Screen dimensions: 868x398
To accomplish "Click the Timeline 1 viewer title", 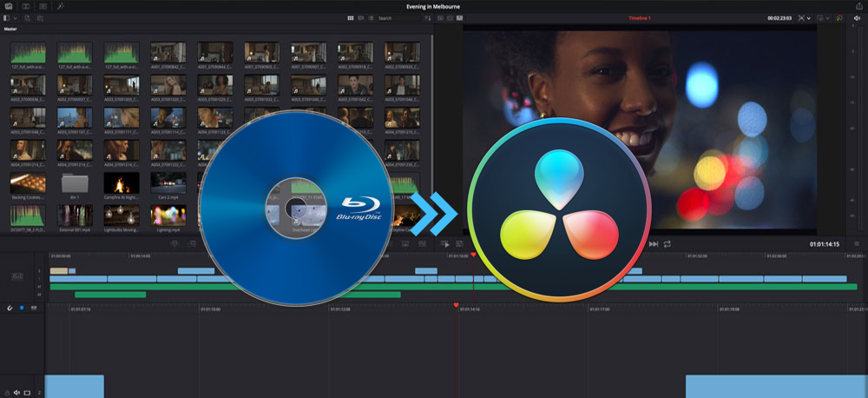I will [640, 18].
